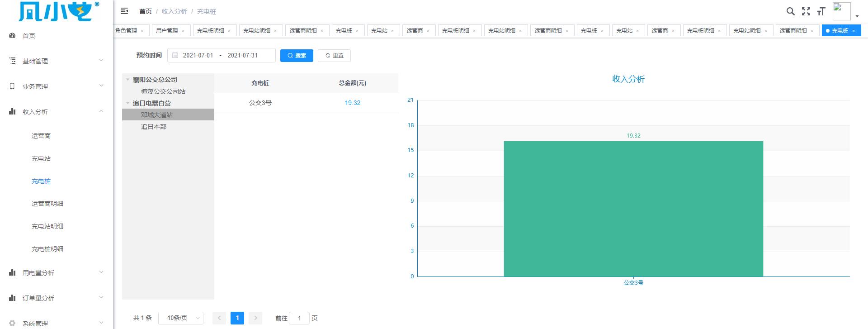Collapse sidebar with hamburger icon

pyautogui.click(x=124, y=11)
